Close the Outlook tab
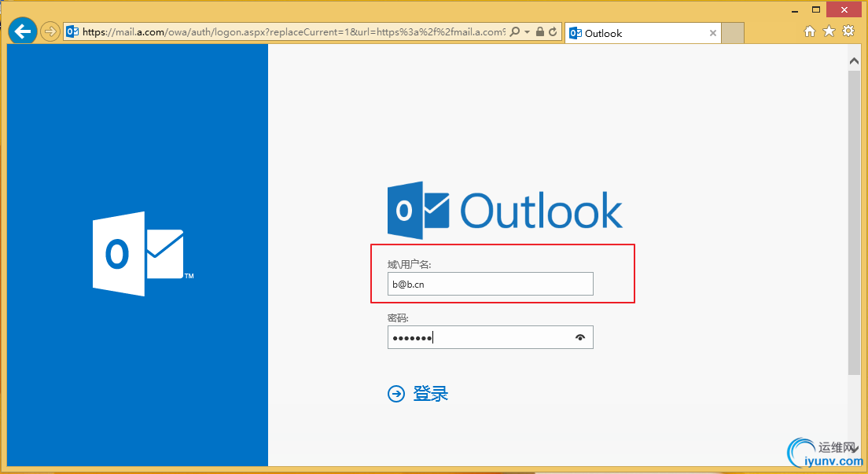868x474 pixels. point(713,33)
